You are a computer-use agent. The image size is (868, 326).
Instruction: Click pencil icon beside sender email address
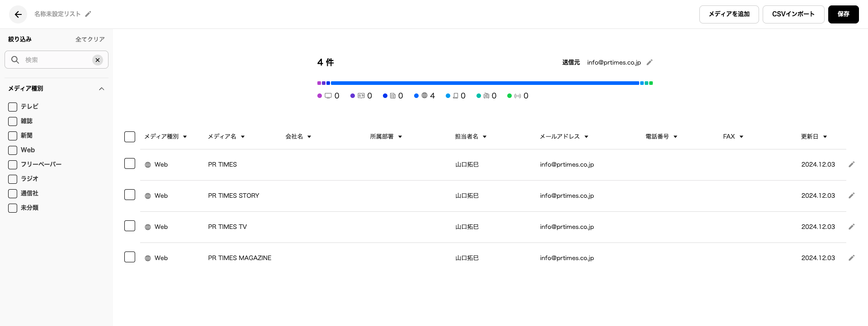(650, 62)
